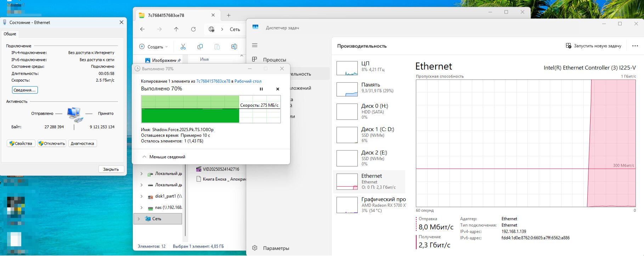The height and width of the screenshot is (256, 644).
Task: Cancel the copy with the X button
Action: click(278, 89)
